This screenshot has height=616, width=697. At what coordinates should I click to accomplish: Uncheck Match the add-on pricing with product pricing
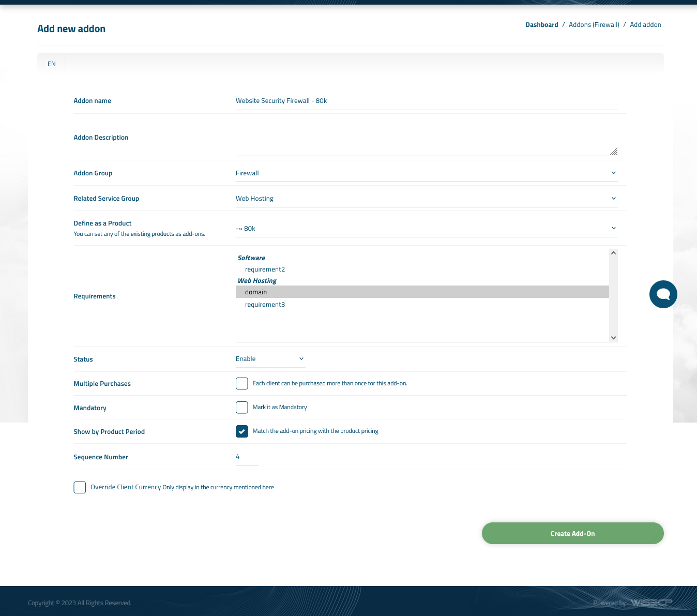click(x=241, y=431)
